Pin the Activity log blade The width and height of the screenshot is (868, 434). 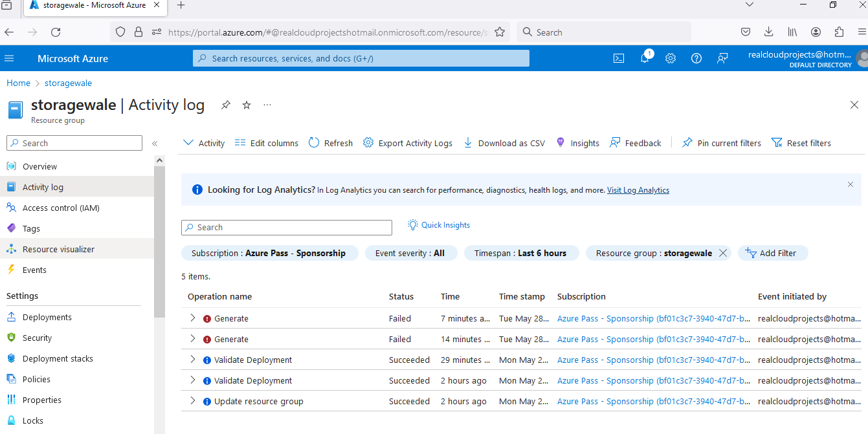(x=225, y=105)
